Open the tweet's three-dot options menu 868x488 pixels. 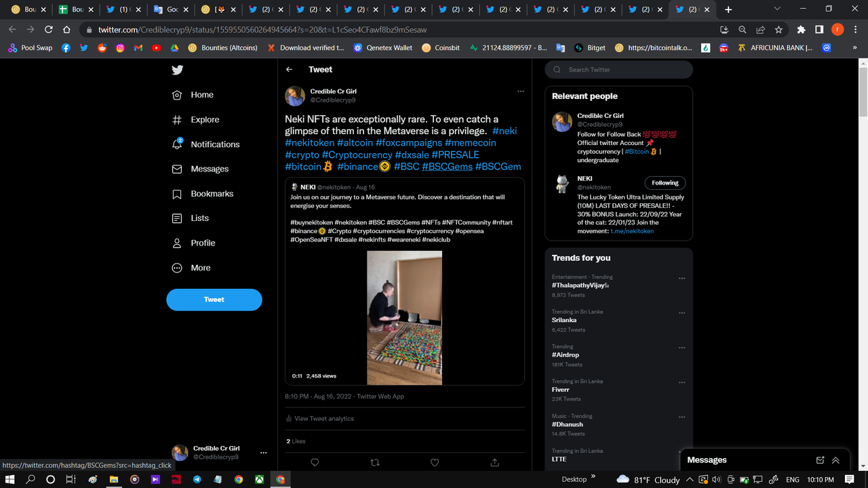tap(521, 90)
